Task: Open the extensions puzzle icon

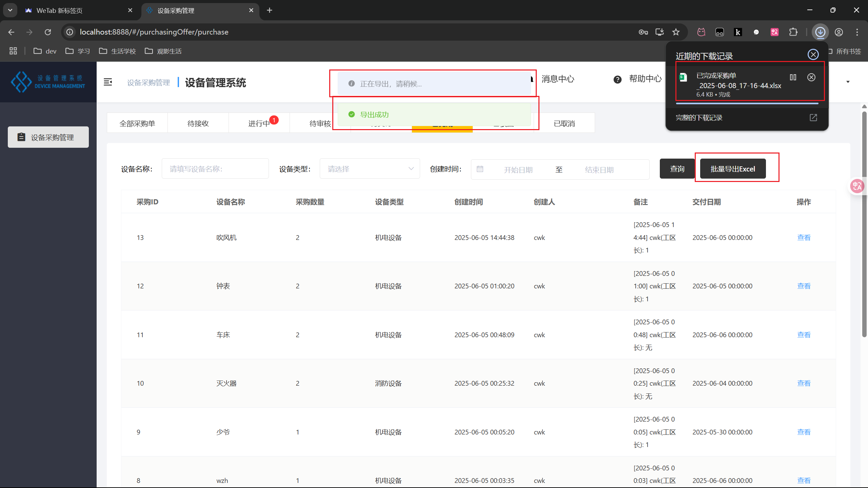Action: coord(793,32)
